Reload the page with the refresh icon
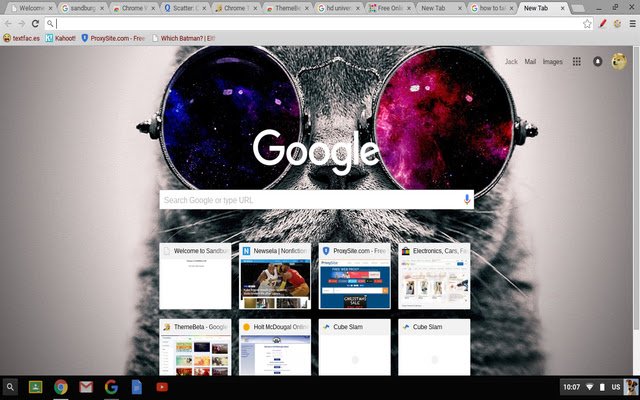Screen dimensions: 640x400 (36, 24)
